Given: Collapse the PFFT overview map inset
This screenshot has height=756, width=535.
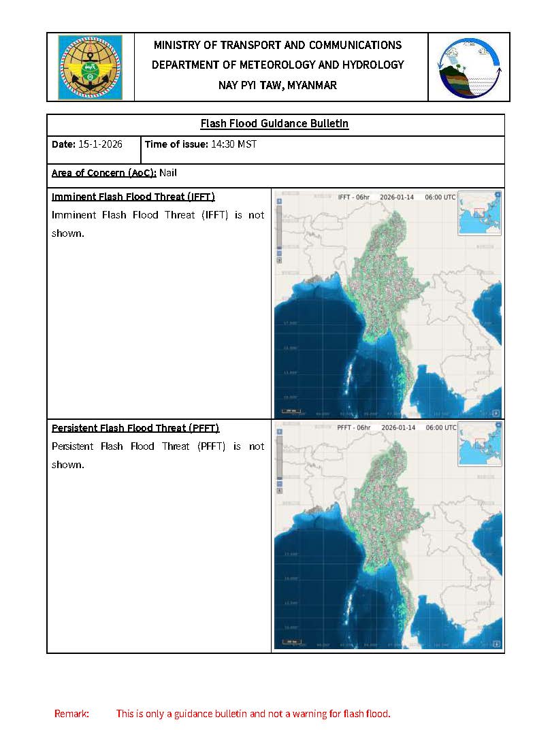Looking at the screenshot, I should click(x=498, y=425).
